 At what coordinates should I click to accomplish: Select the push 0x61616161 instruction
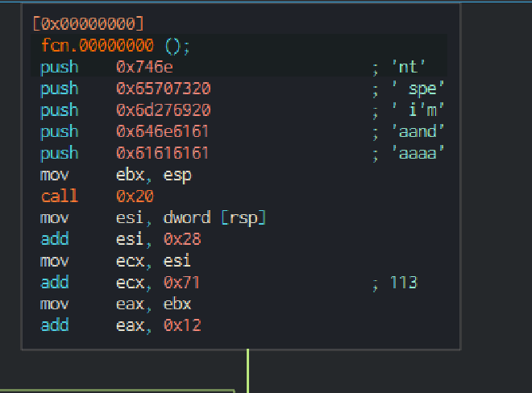(125, 153)
